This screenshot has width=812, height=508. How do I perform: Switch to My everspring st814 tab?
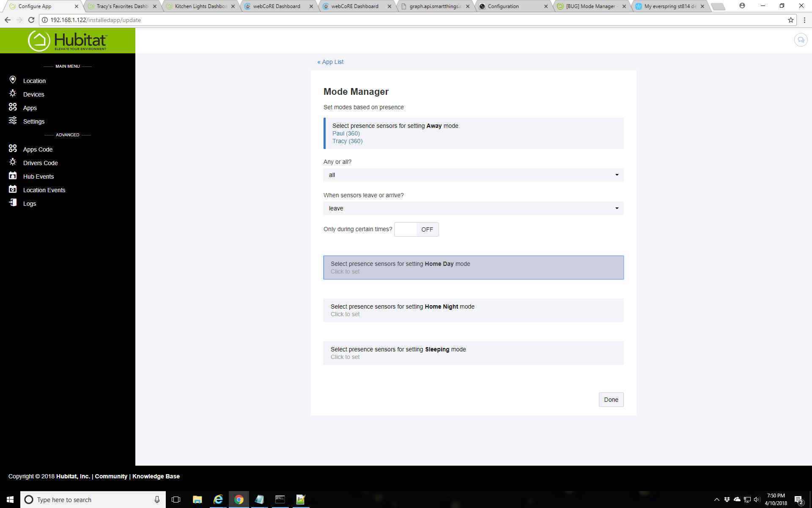coord(669,6)
